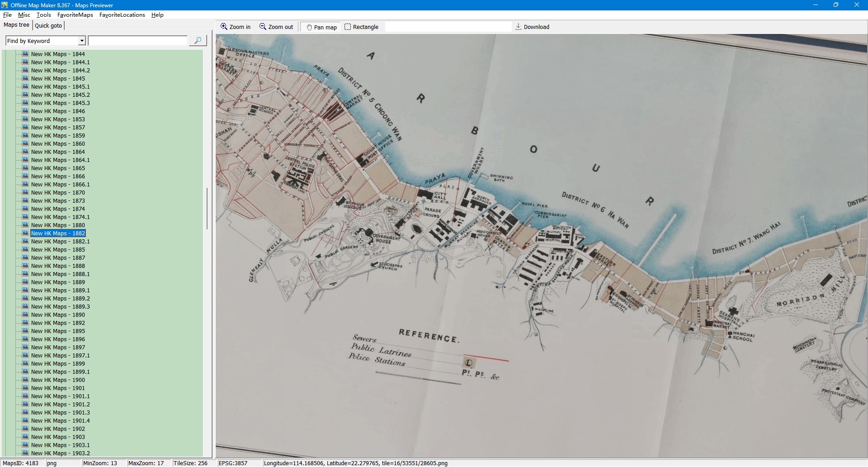Click the keyword search text field
Viewport: 868px width, 467px height.
click(x=138, y=41)
